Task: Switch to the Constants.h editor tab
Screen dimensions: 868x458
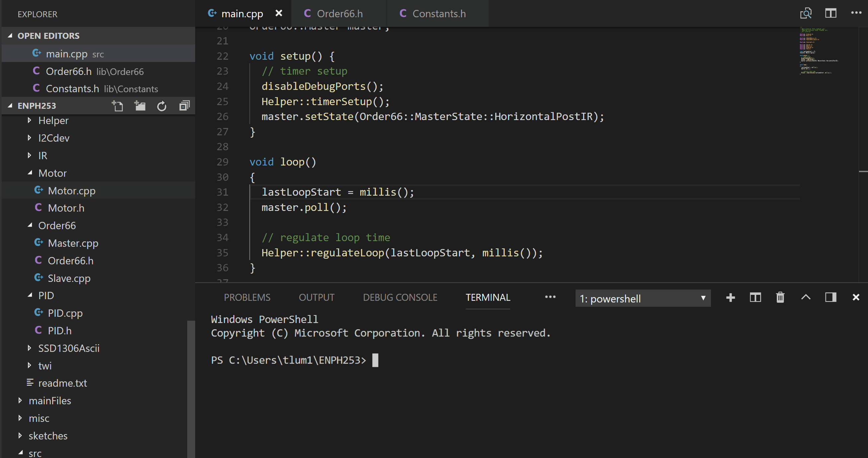Action: 437,14
